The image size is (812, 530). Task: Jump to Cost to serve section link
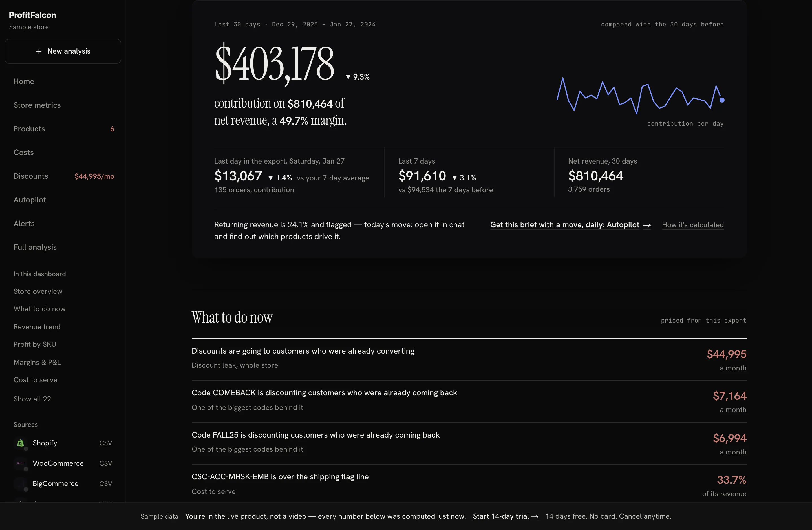(36, 379)
